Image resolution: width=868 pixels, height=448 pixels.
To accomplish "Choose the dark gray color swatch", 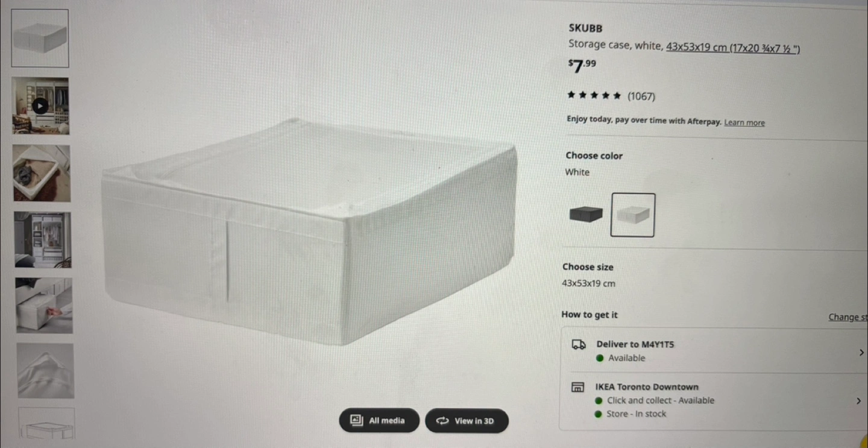I will 586,214.
